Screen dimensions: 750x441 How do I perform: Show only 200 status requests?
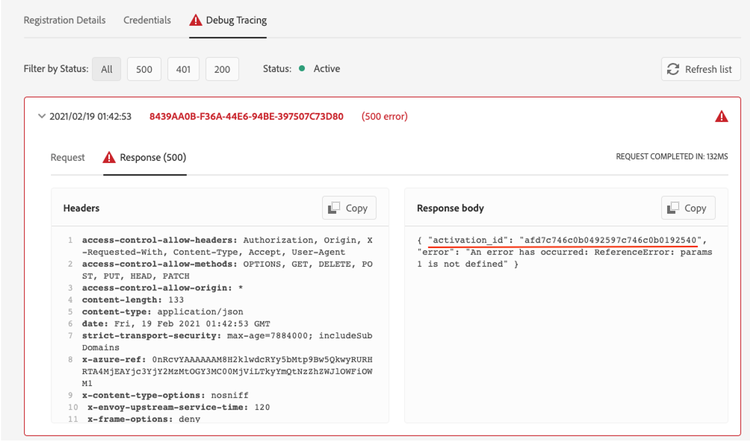click(221, 69)
